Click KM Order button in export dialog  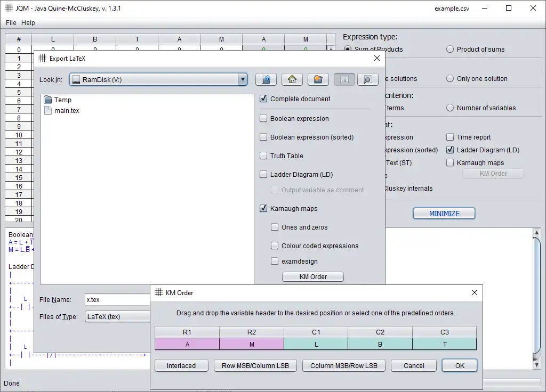[313, 276]
